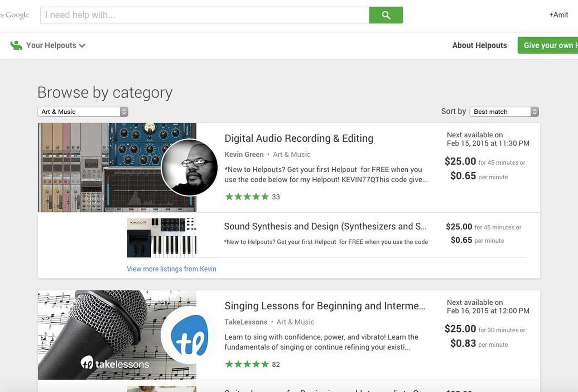
Task: Click View more listings from Kevin
Action: 172,269
